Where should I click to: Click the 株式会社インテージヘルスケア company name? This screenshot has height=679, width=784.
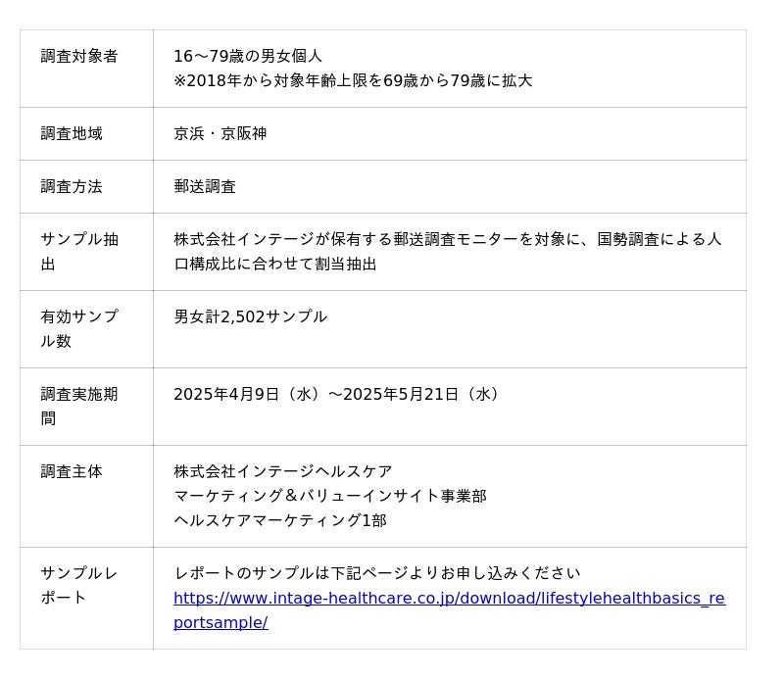pyautogui.click(x=282, y=472)
